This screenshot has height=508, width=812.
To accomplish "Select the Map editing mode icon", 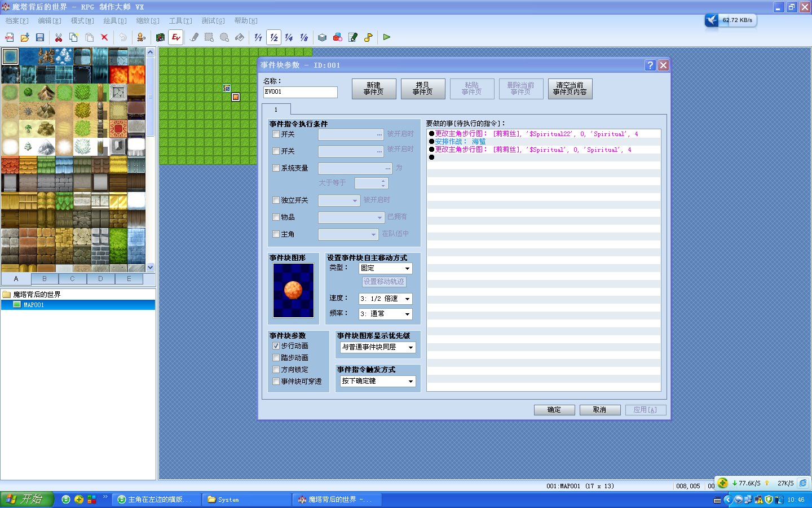I will click(x=161, y=37).
